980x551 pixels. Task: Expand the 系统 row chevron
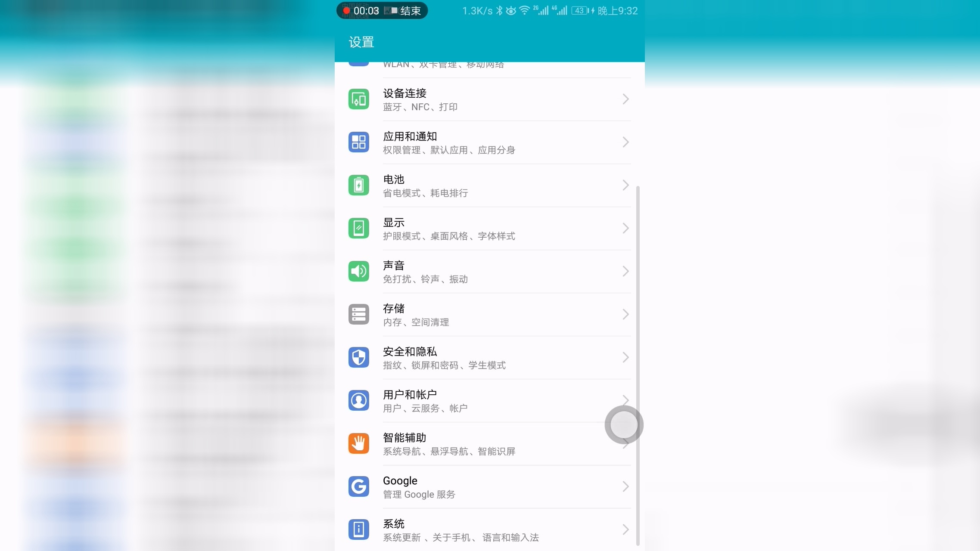point(625,529)
